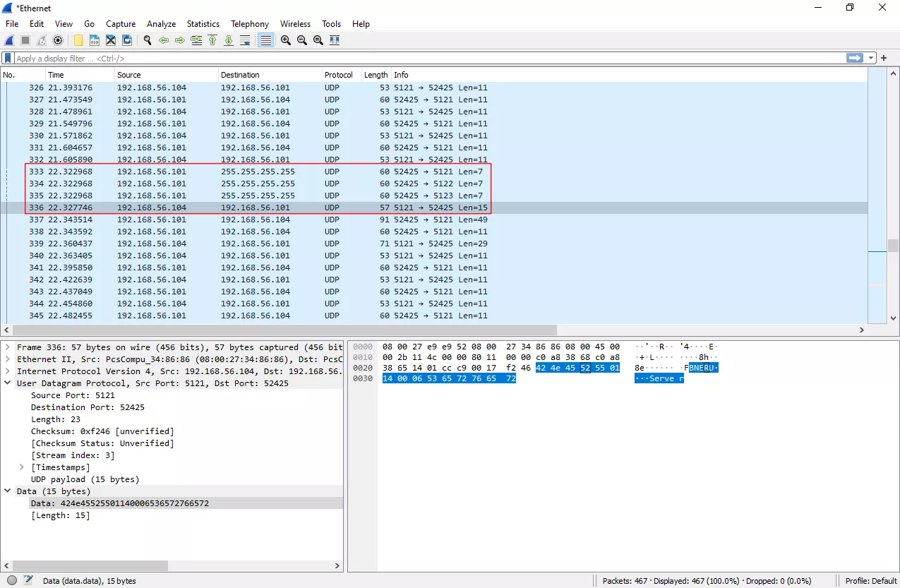Viewport: 900px width, 588px height.
Task: Open capture options gear icon
Action: tap(58, 40)
